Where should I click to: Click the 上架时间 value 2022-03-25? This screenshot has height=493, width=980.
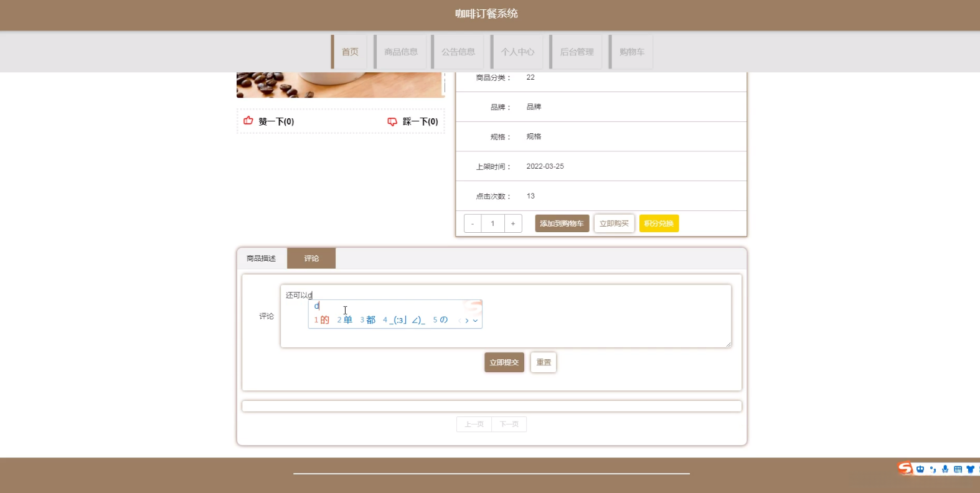pos(545,166)
